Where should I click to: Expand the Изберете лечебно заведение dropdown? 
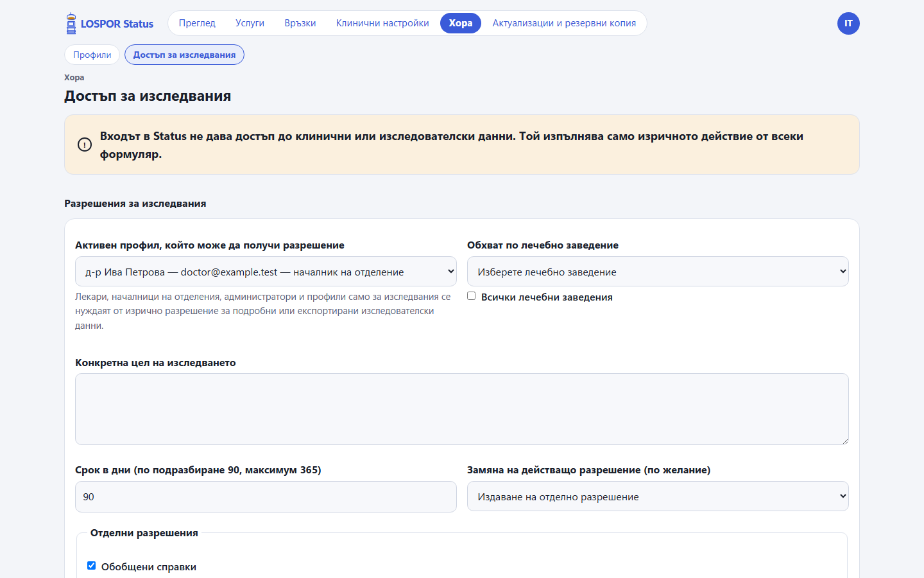tap(658, 272)
